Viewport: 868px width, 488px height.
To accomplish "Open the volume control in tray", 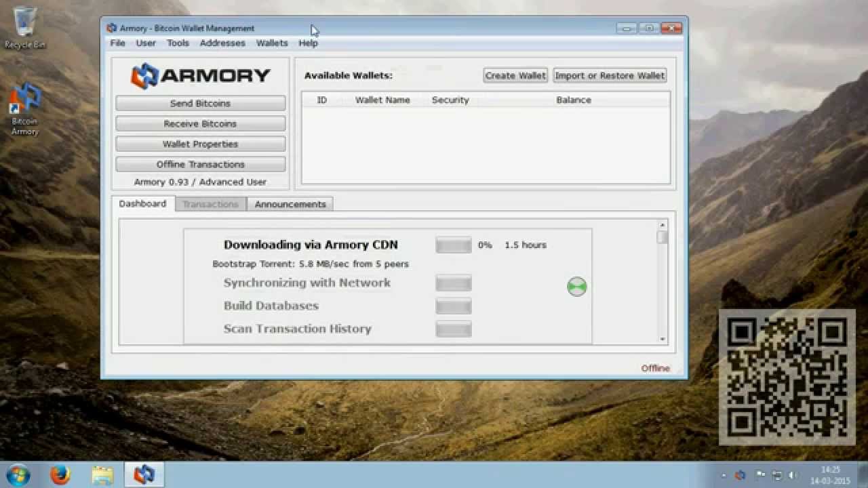I will click(792, 475).
